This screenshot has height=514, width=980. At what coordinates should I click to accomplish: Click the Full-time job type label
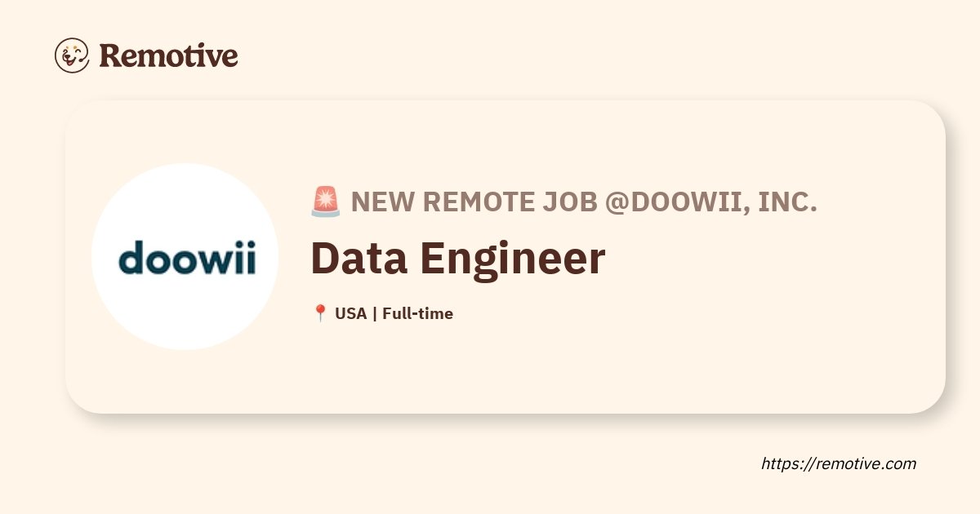pyautogui.click(x=417, y=313)
